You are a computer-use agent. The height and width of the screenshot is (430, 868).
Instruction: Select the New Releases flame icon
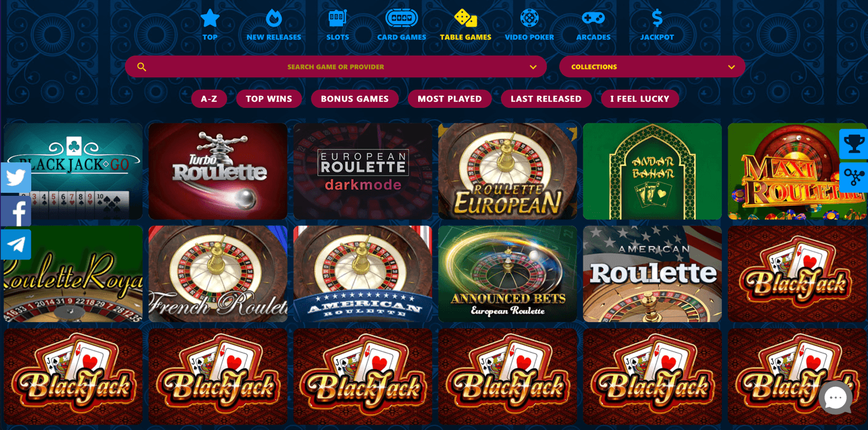point(273,18)
